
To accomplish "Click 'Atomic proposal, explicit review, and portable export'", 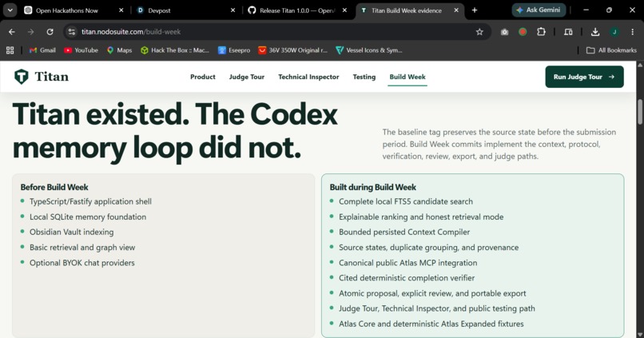I will coord(432,293).
